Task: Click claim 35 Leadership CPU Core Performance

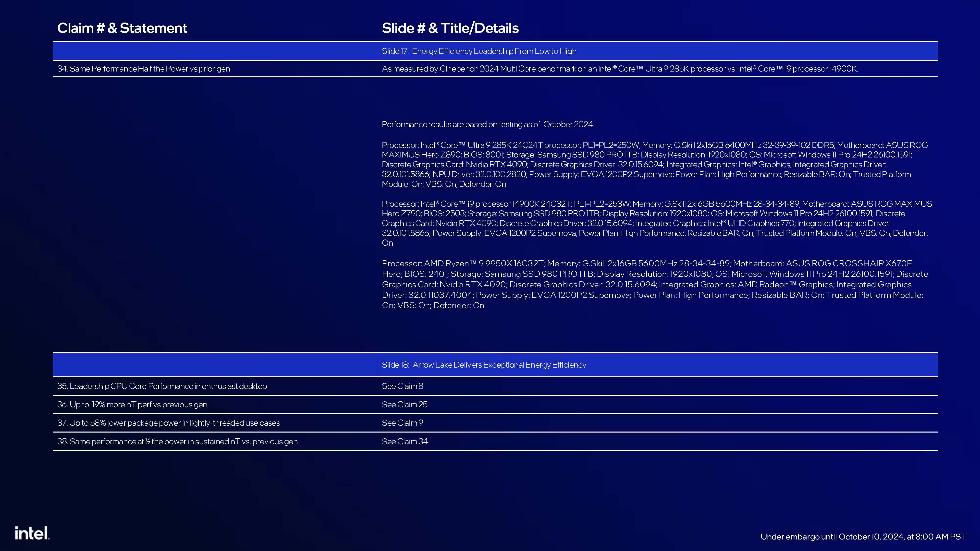Action: click(162, 386)
